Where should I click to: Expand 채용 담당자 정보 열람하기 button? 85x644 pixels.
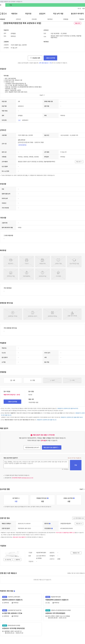point(52,447)
